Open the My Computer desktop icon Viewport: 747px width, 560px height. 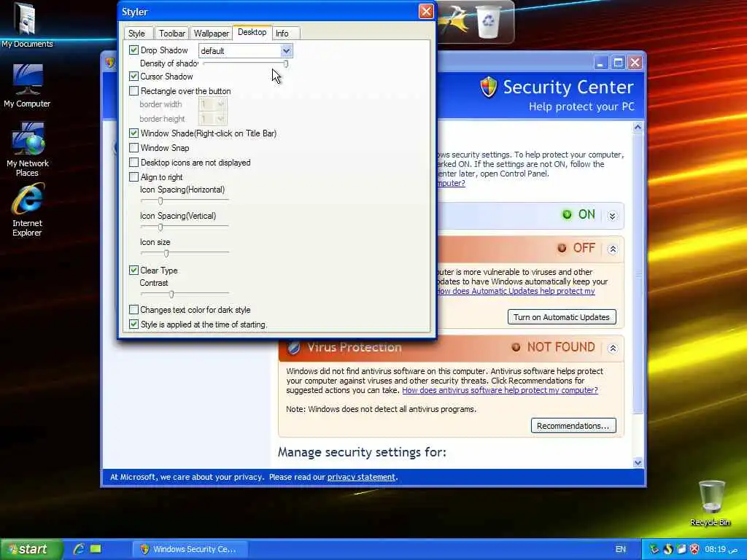click(27, 86)
